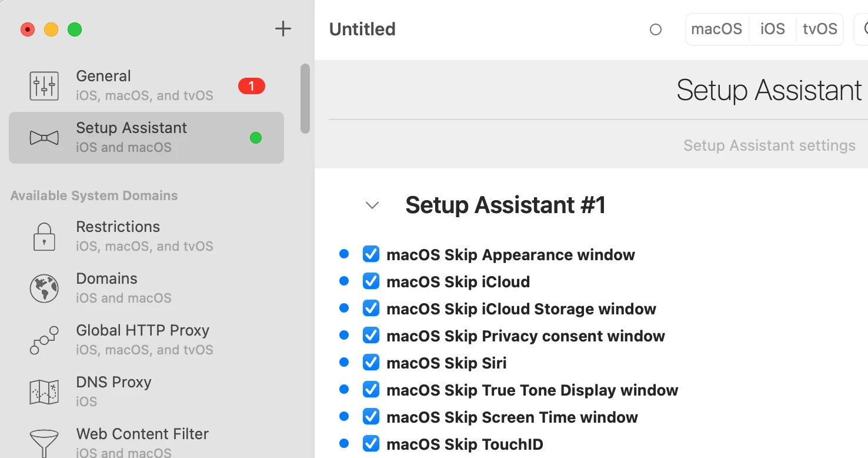This screenshot has height=458, width=868.
Task: Click the Domains globe icon
Action: click(44, 288)
